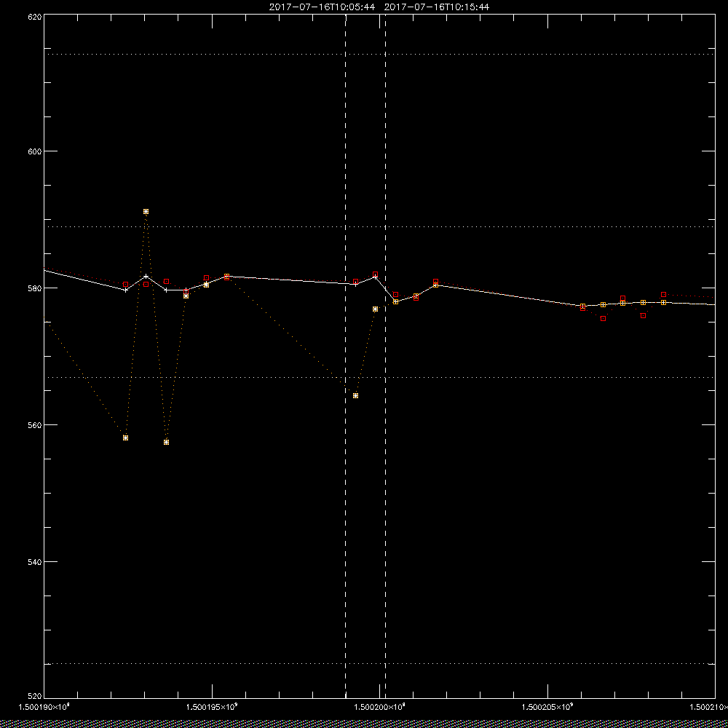The width and height of the screenshot is (728, 728).
Task: Click the 1.500195×10⁹ x-axis label
Action: pos(212,707)
